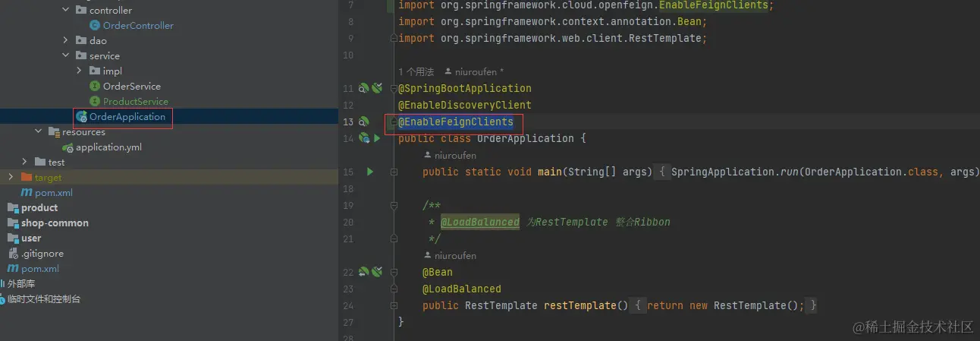Click the @SpringBootApplication annotation

pyautogui.click(x=465, y=88)
